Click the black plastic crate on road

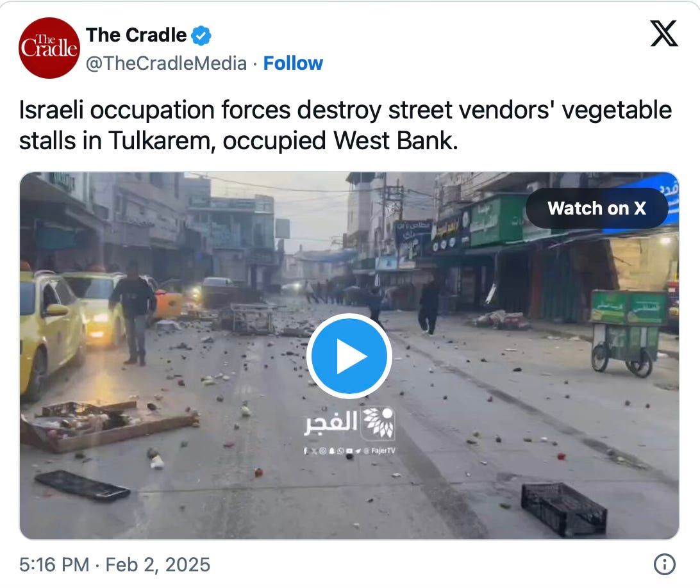click(x=563, y=509)
